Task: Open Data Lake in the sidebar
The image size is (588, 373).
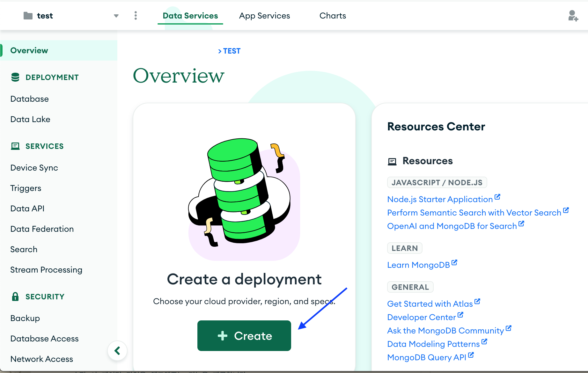Action: (x=30, y=119)
